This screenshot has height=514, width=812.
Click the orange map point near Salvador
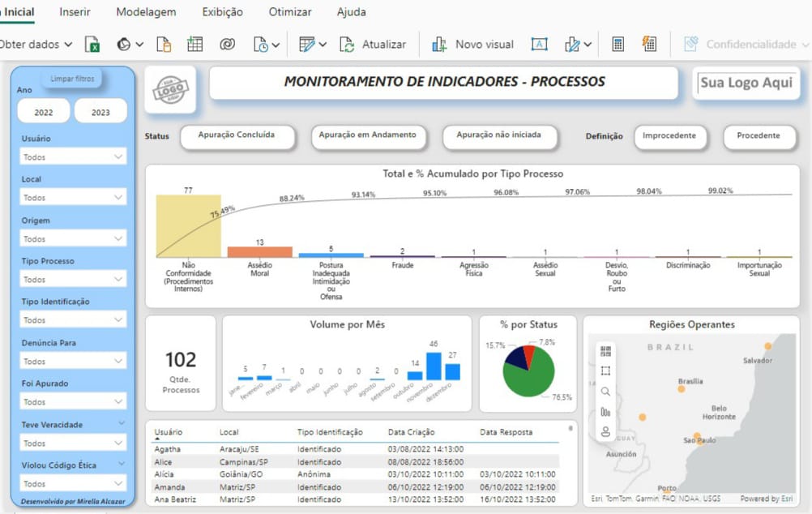point(768,346)
